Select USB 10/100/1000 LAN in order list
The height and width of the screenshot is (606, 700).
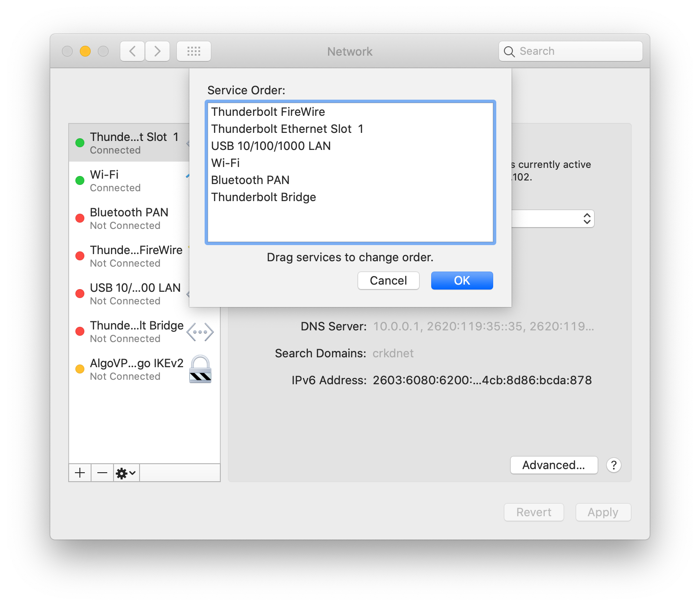[350, 146]
